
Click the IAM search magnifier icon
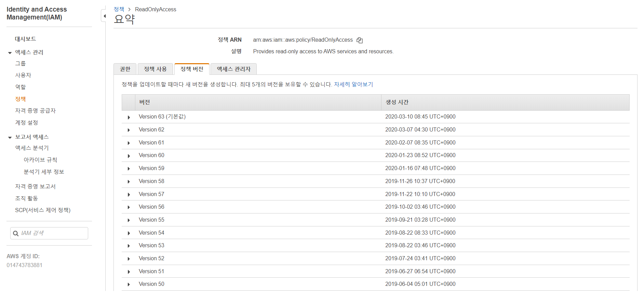[x=16, y=234]
